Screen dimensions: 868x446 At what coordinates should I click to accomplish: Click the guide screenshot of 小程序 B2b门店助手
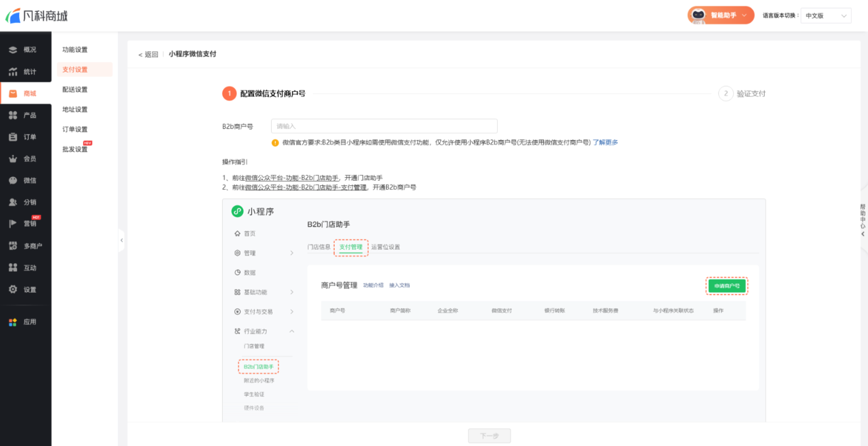coord(494,310)
